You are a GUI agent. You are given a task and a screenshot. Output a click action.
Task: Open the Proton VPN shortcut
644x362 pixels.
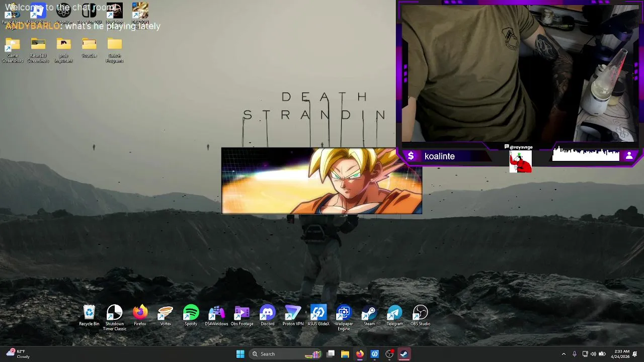click(293, 316)
